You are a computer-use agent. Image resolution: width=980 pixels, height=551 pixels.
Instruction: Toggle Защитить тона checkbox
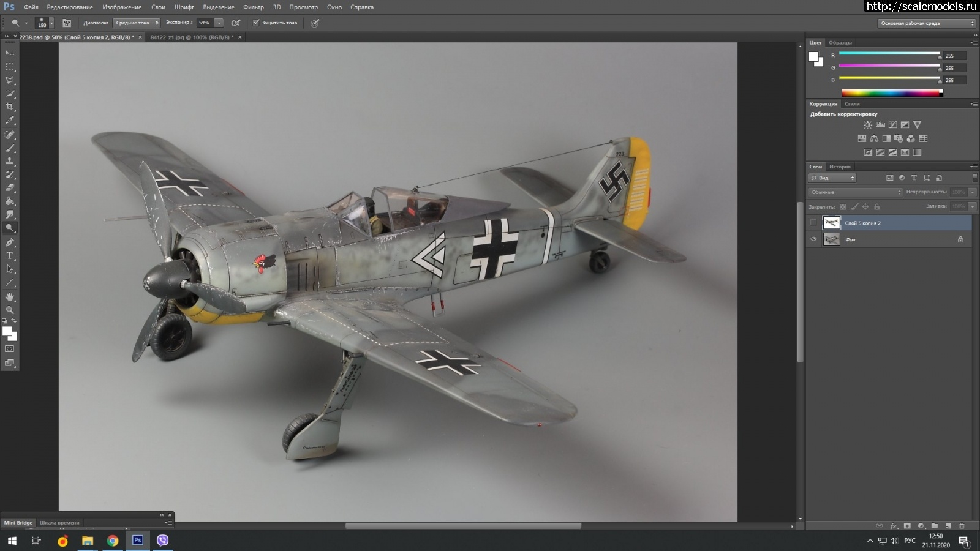tap(256, 23)
